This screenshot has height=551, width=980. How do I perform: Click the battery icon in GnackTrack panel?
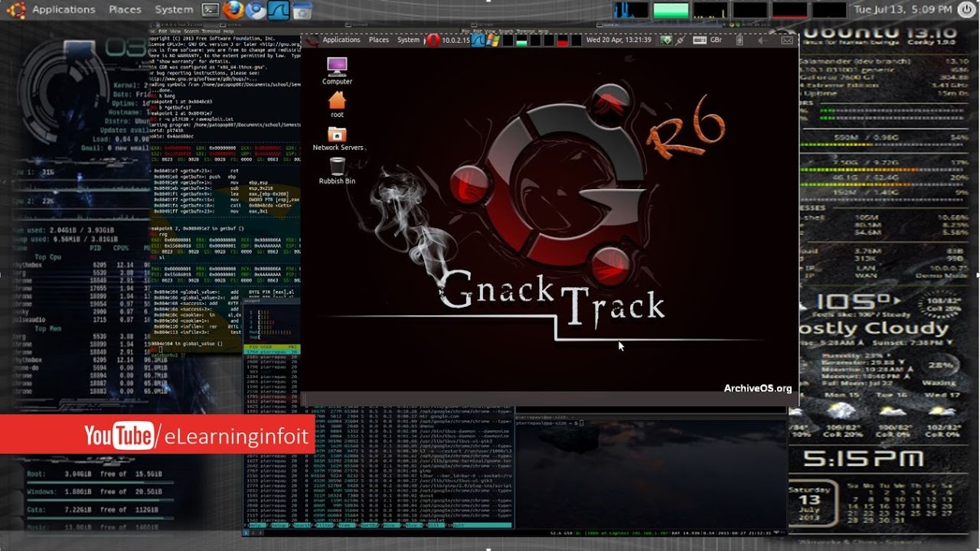point(740,40)
